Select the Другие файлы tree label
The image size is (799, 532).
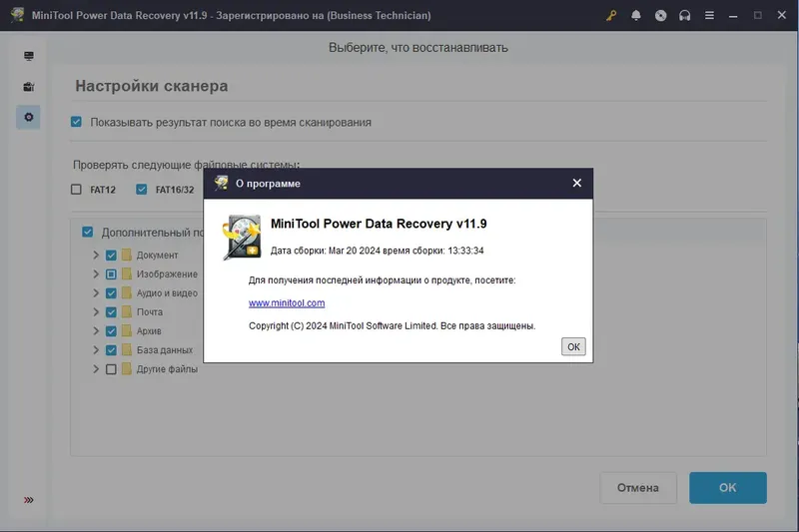point(167,369)
